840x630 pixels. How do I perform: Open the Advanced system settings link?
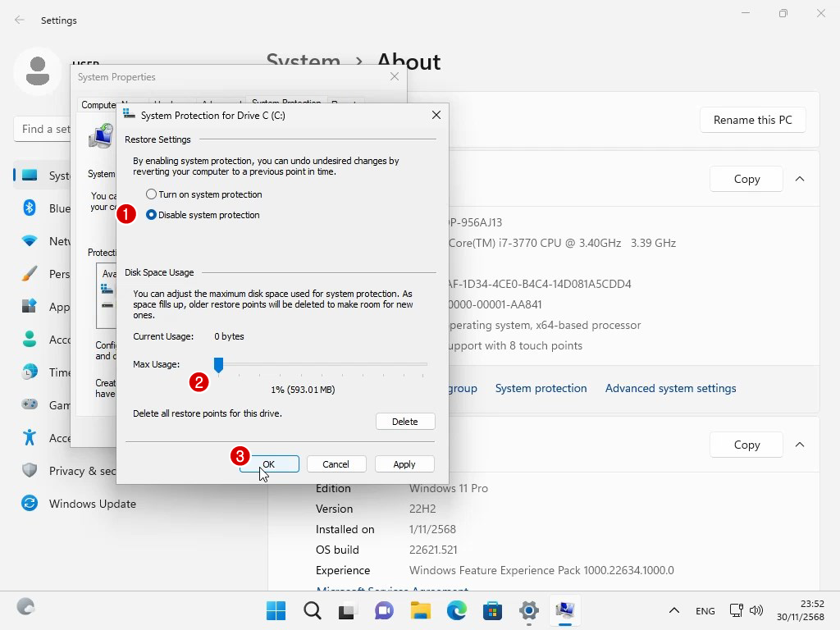(670, 389)
